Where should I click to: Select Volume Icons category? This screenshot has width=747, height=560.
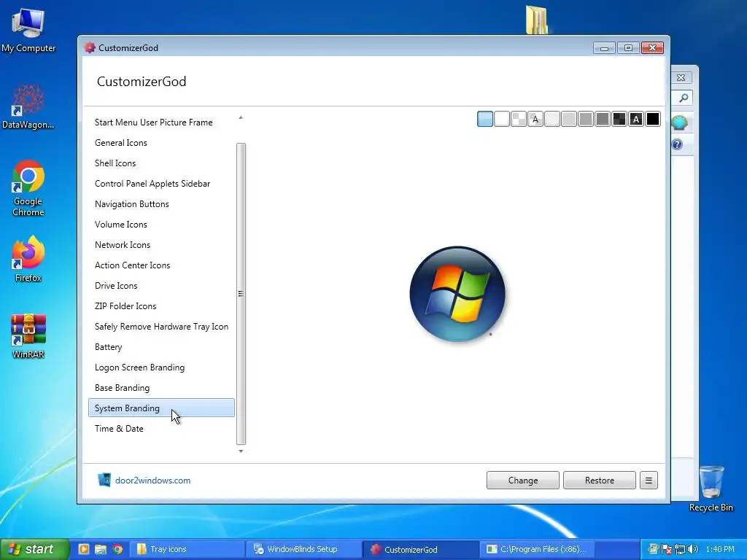pos(161,225)
